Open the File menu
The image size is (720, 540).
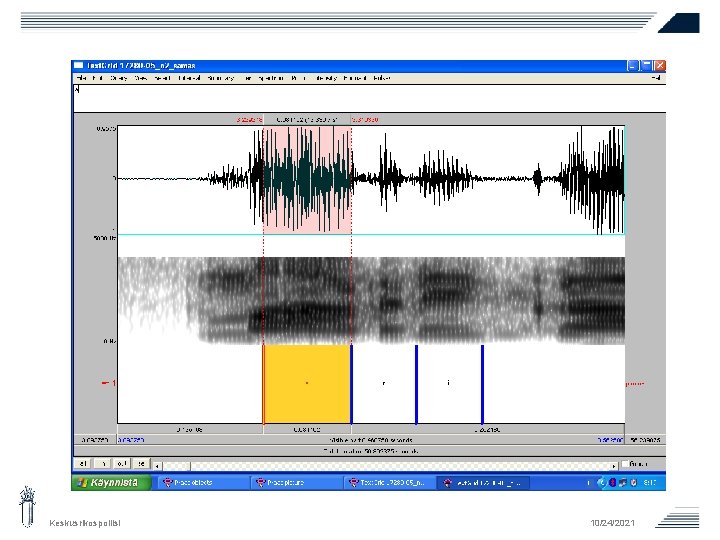80,77
